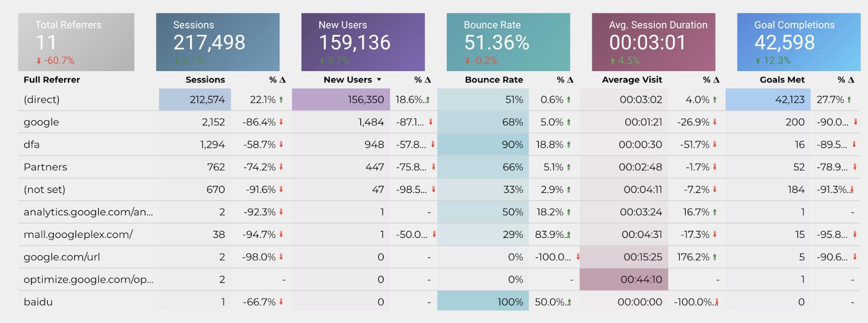Viewport: 868px width, 323px height.
Task: Click red down arrow next to google's -86.4%
Action: click(281, 122)
